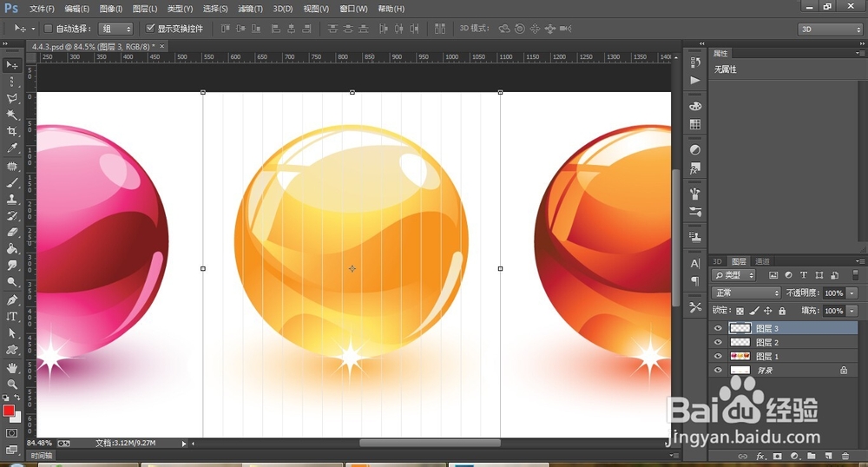Select the Move tool in toolbox
The height and width of the screenshot is (467, 868).
(11, 65)
